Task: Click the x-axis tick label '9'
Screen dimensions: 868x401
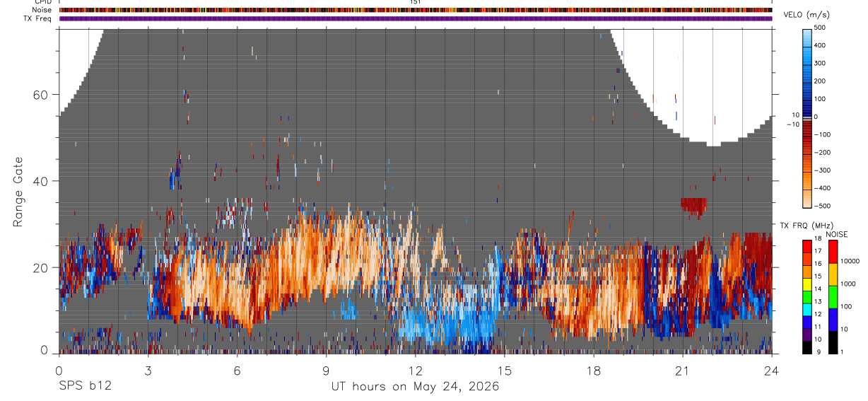Action: pyautogui.click(x=326, y=370)
